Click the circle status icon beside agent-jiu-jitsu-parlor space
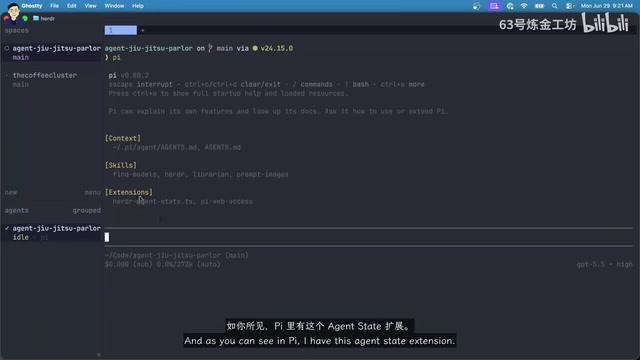This screenshot has width=640, height=360. click(7, 48)
